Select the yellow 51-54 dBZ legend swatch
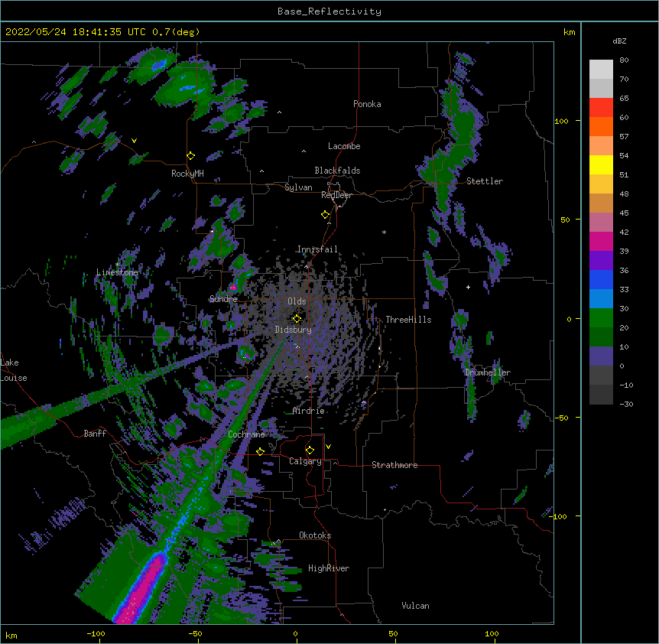 (601, 164)
